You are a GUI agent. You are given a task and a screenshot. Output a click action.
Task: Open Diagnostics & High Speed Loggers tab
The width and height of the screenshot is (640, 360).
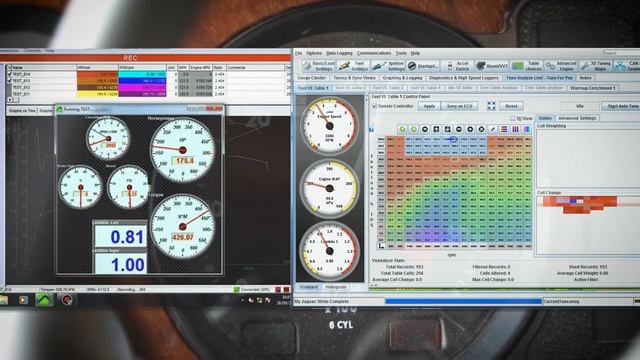coord(464,78)
